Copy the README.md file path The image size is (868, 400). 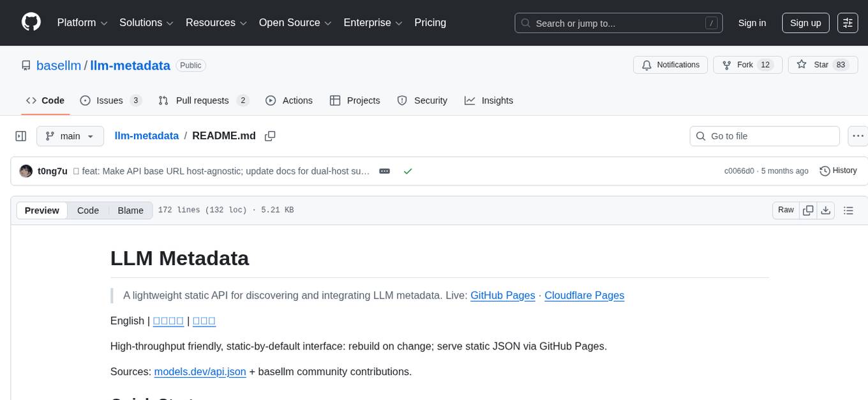click(270, 136)
